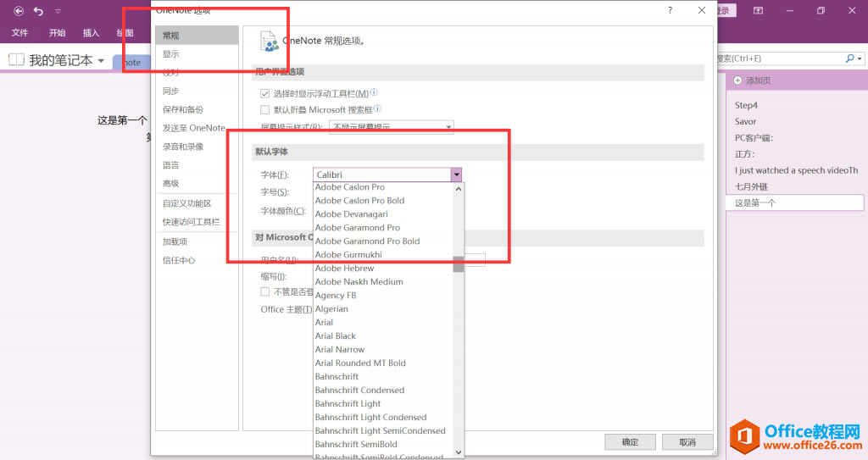Select the note section tab
868x460 pixels.
[131, 63]
